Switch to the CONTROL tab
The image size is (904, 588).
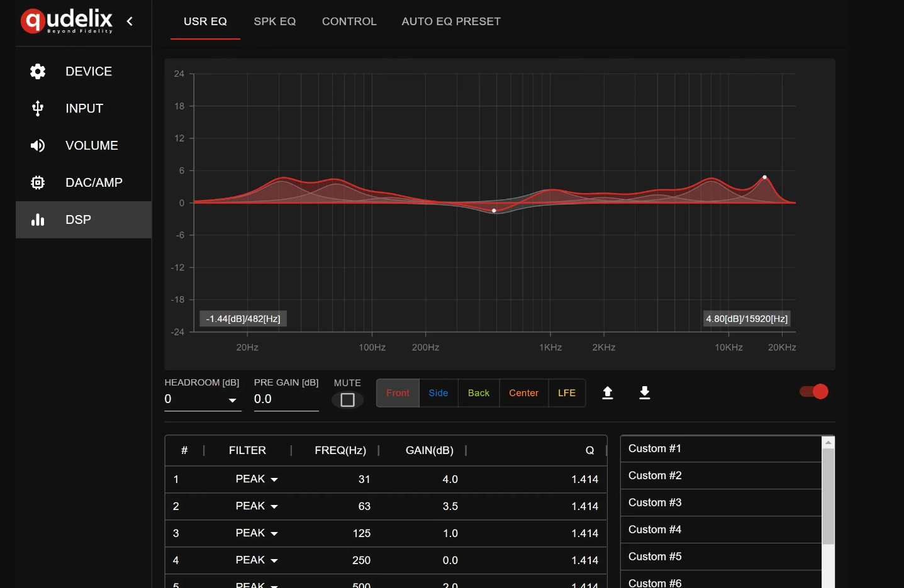point(349,21)
